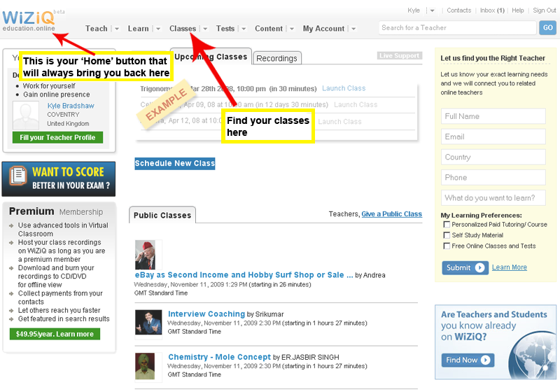560x392 pixels.
Task: Expand the Tests dropdown arrow
Action: point(244,29)
